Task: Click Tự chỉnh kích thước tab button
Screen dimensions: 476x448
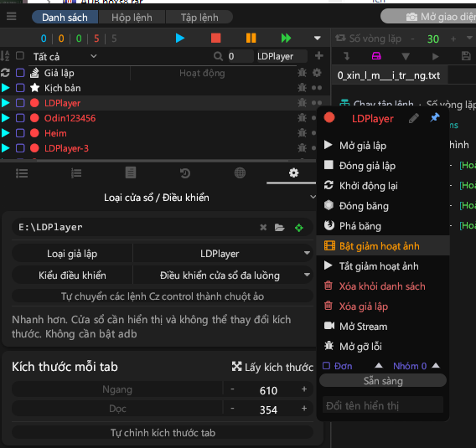Action: coord(163,433)
